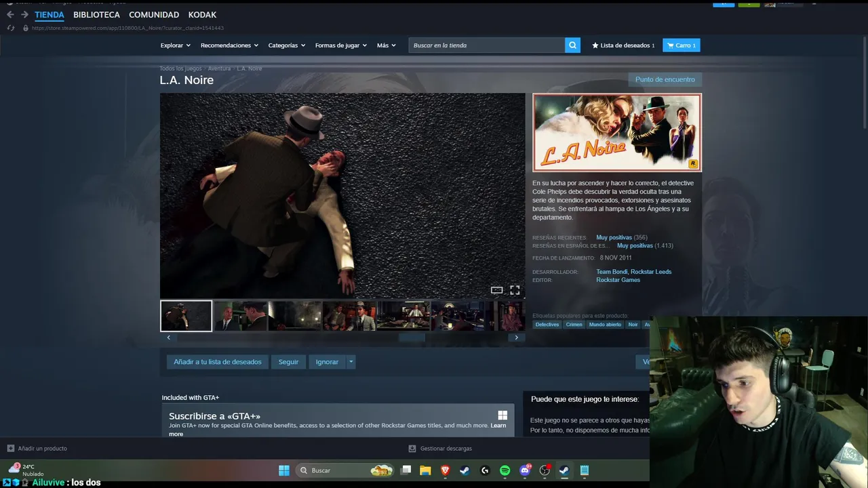
Task: Click the Todos los juegos breadcrumb
Action: point(180,68)
